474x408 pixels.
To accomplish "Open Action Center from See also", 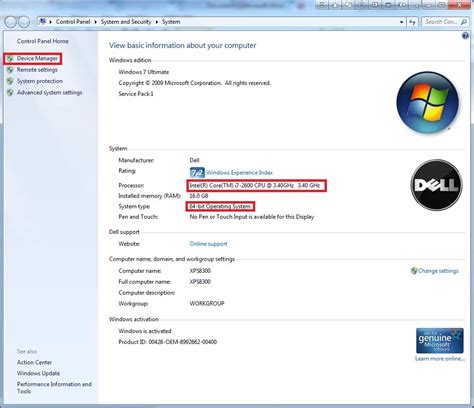I will (34, 362).
